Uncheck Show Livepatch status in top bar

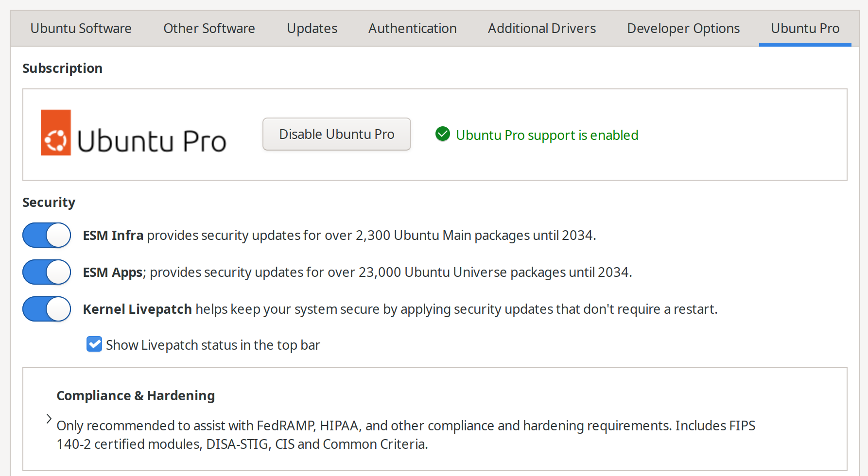pos(94,344)
